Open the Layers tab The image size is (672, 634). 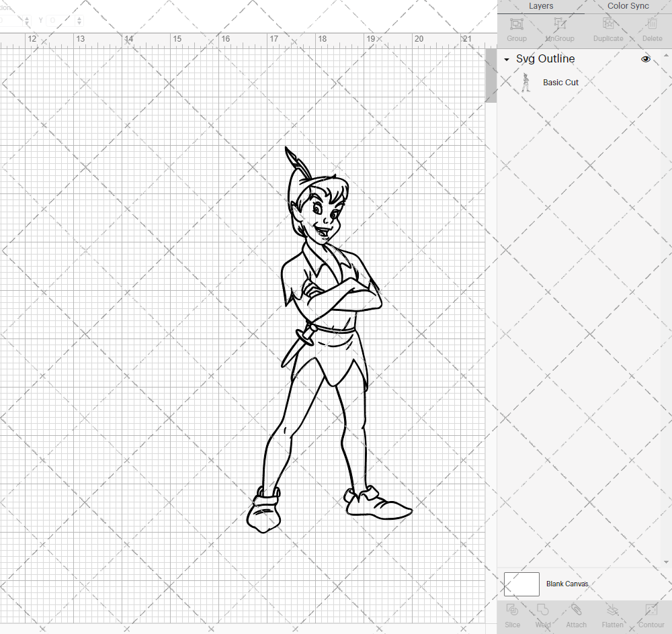(541, 6)
